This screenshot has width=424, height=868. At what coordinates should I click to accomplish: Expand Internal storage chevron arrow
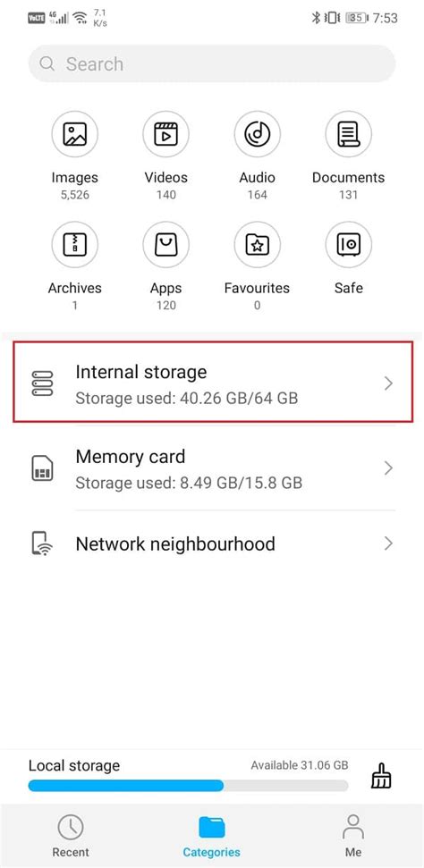[x=388, y=383]
